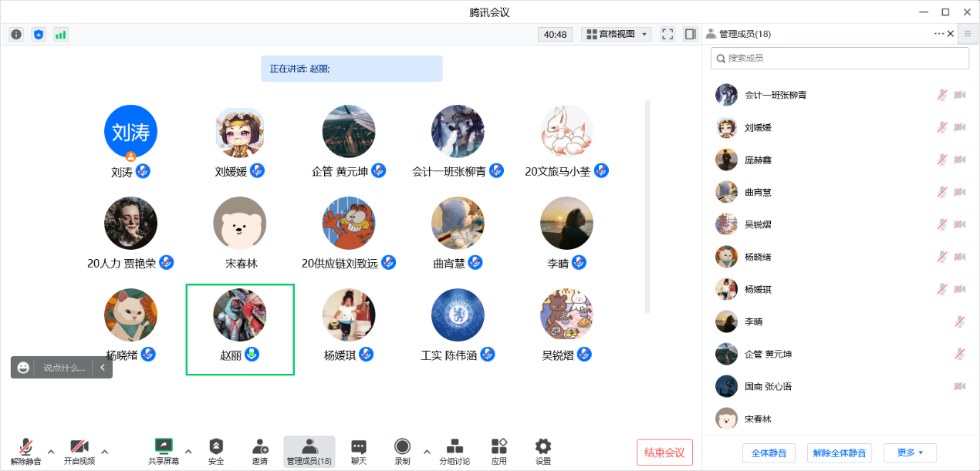Click End Meeting (结束会议) button
980x471 pixels.
(664, 452)
